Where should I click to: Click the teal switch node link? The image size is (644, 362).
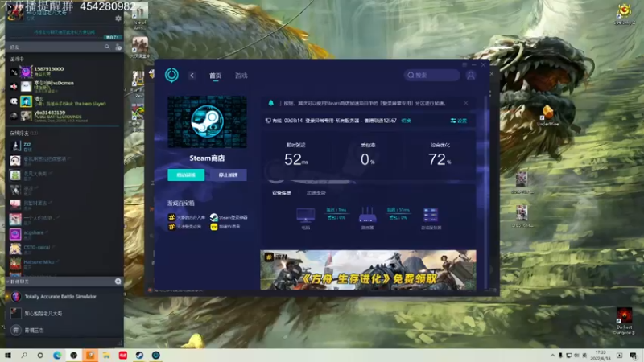coord(406,121)
